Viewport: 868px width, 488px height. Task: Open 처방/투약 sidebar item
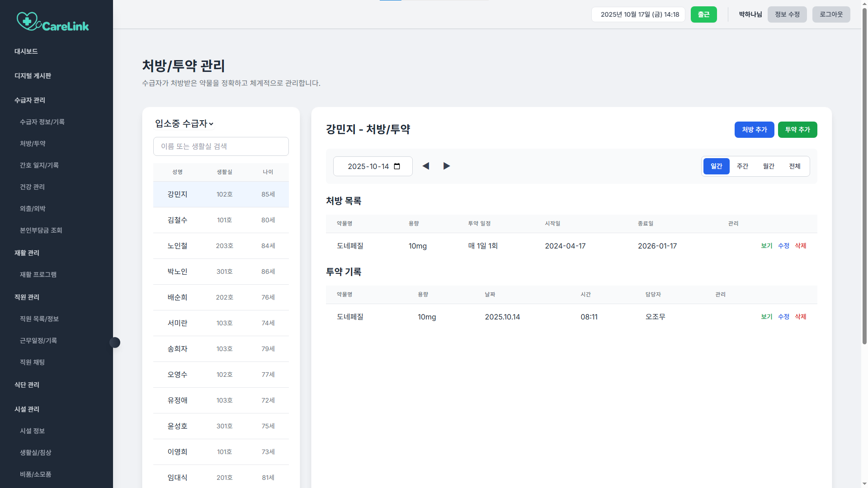pos(33,144)
